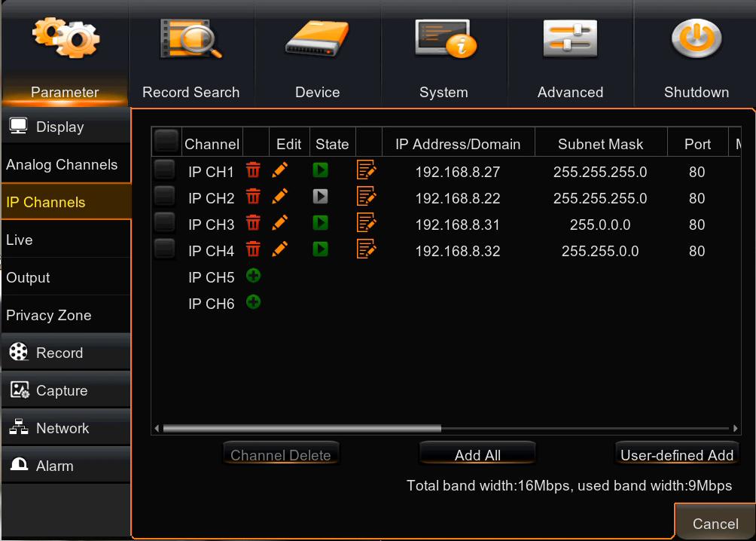
Task: Select IP address 192.168.8.27 cell
Action: pos(458,172)
